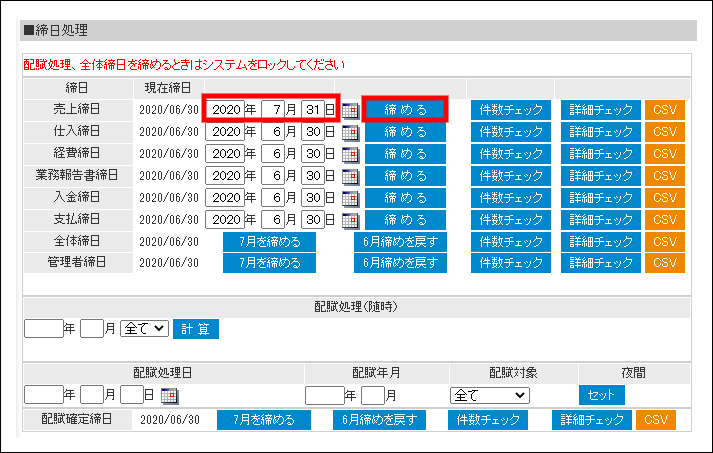The width and height of the screenshot is (713, 453).
Task: Open calendar picker for 業務報告書締日 row
Action: coord(350,176)
